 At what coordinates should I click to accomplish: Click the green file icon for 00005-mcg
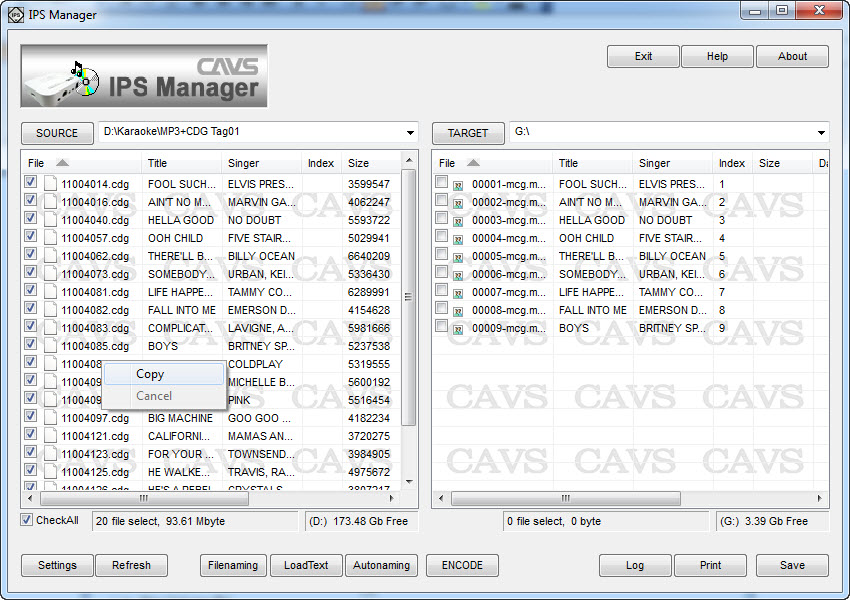click(458, 257)
